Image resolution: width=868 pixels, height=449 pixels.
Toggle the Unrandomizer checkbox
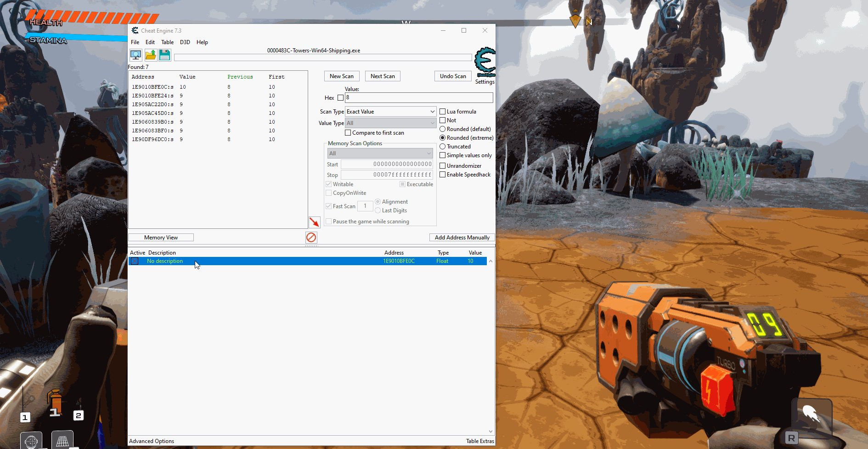click(443, 166)
